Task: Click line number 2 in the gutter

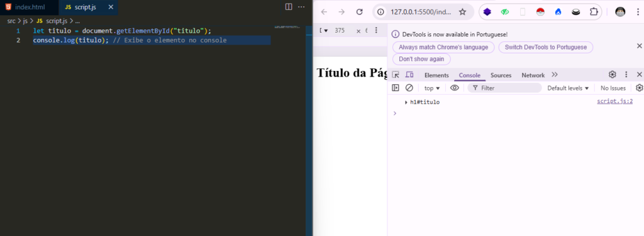Action: tap(18, 40)
